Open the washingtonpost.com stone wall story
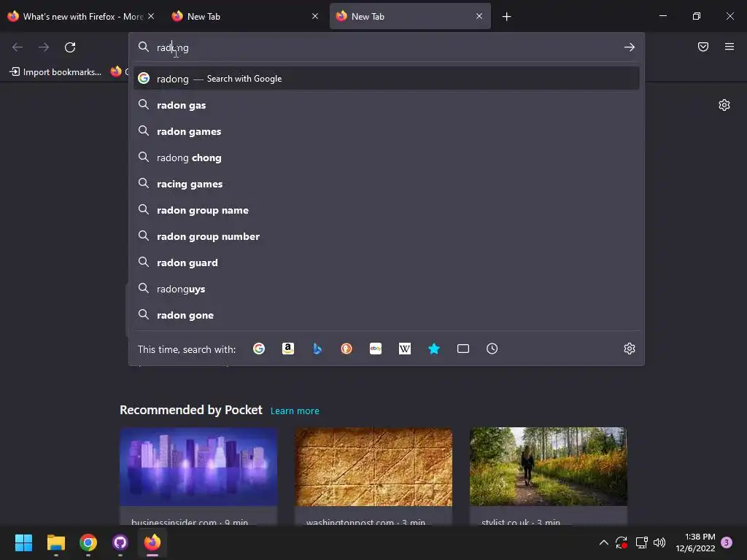747x560 pixels. (373, 476)
